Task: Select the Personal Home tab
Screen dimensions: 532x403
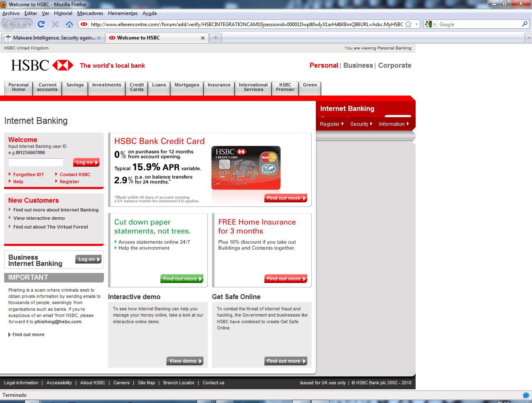Action: tap(18, 88)
